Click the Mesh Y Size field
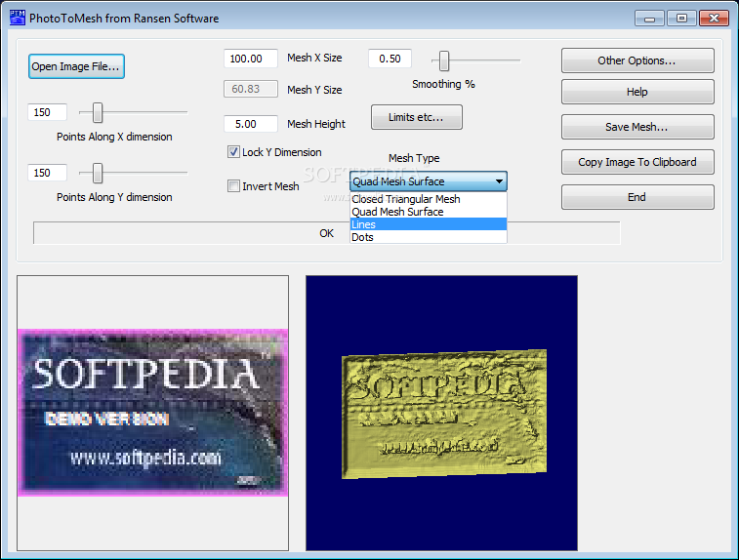 pyautogui.click(x=251, y=89)
